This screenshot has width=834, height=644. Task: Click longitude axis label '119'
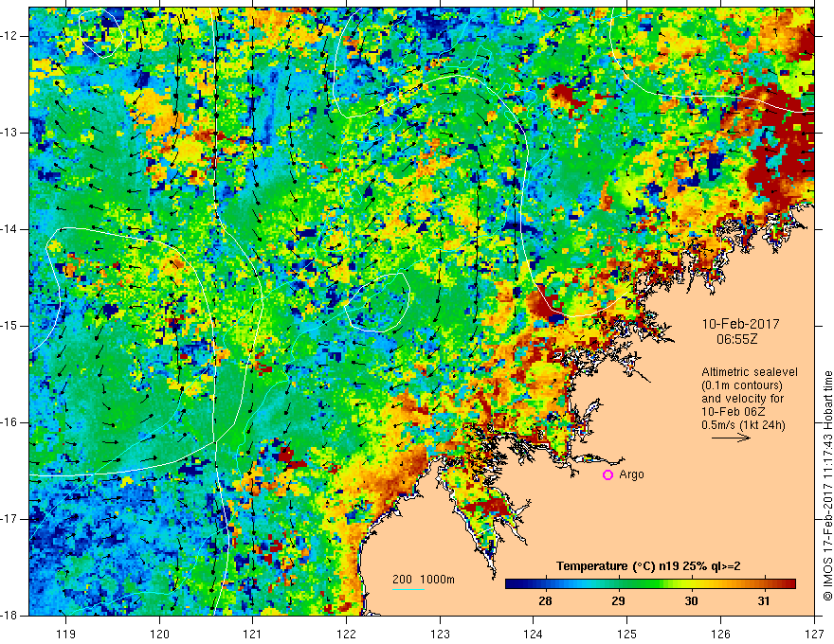pos(66,635)
